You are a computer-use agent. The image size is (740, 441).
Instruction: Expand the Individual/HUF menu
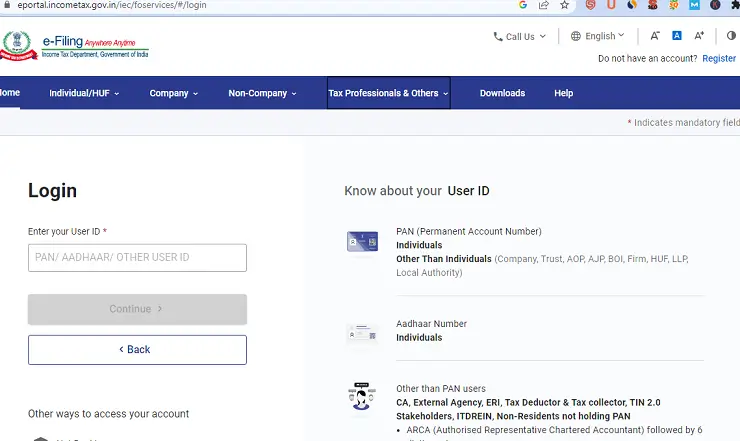pos(84,93)
